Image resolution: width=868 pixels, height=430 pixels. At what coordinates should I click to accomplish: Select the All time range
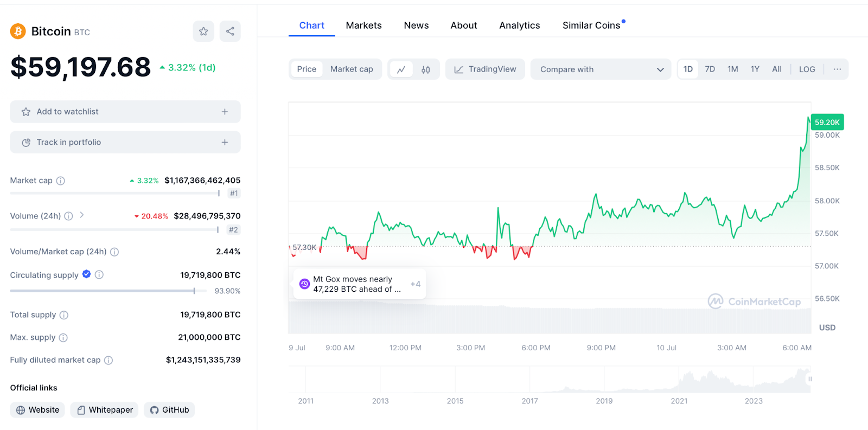[x=777, y=69]
